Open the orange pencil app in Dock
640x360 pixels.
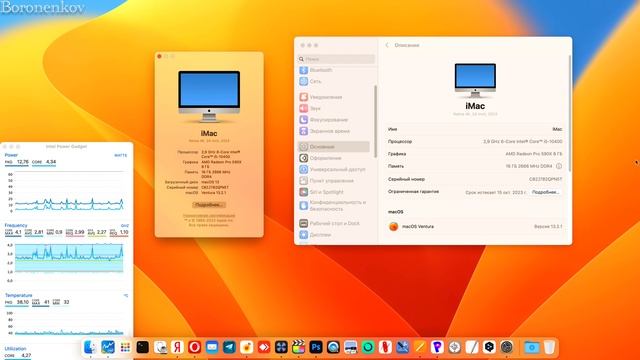420,347
